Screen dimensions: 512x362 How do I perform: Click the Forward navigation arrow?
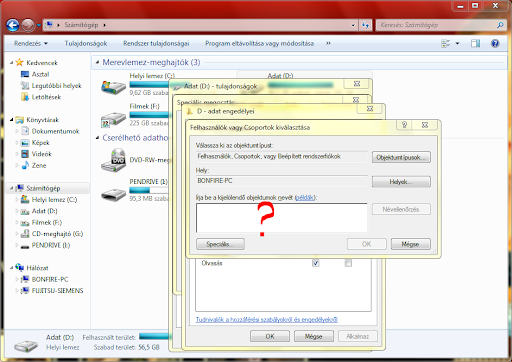pyautogui.click(x=28, y=25)
